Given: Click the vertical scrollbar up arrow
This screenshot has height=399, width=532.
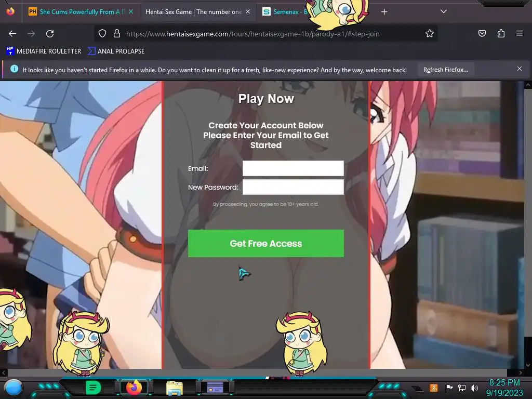Looking at the screenshot, I should (x=528, y=85).
